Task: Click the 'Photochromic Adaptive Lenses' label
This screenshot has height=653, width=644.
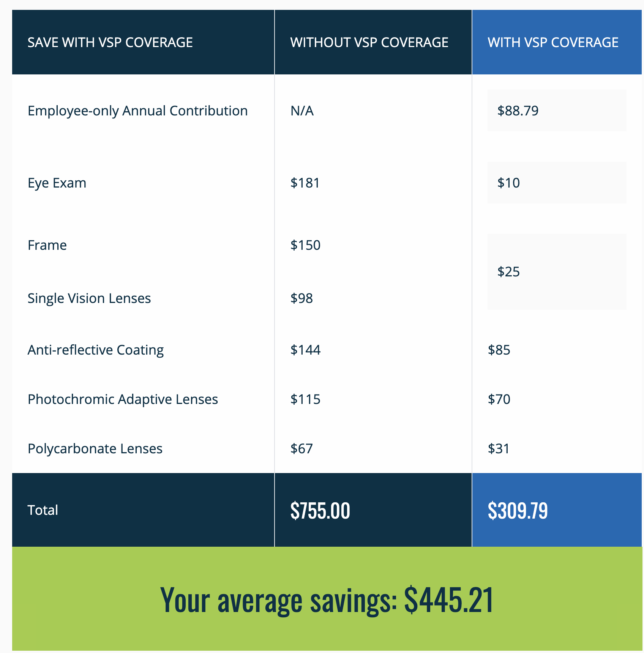Action: click(x=123, y=399)
